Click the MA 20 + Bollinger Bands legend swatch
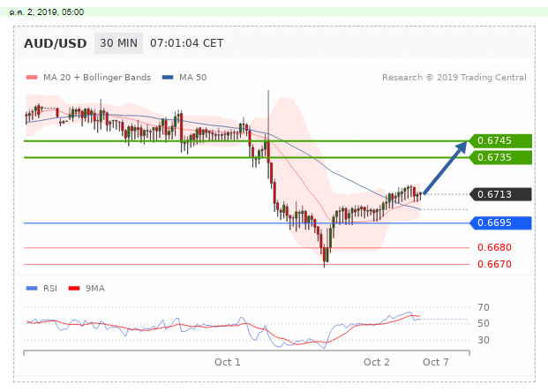This screenshot has height=392, width=548. 32,78
